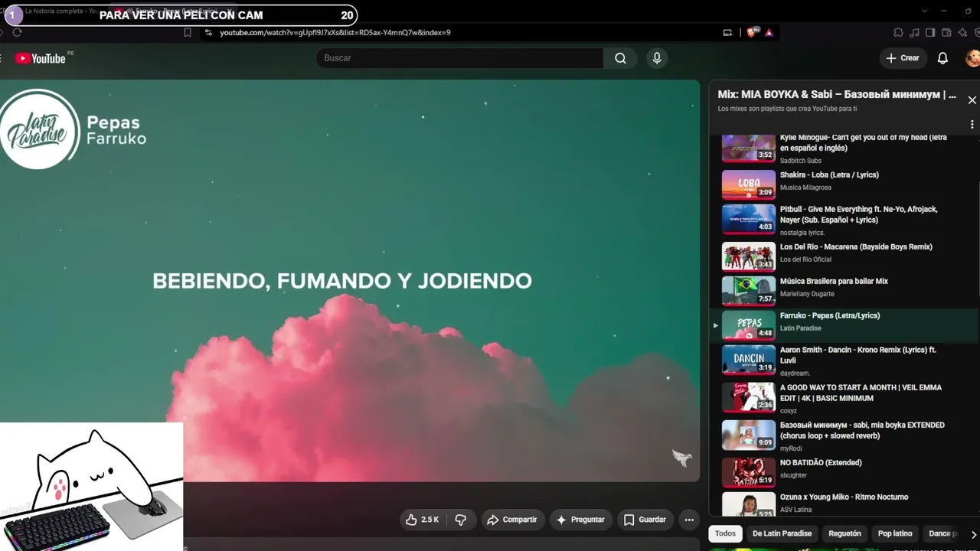The width and height of the screenshot is (980, 551).
Task: Open the account avatar menu
Action: (x=972, y=58)
